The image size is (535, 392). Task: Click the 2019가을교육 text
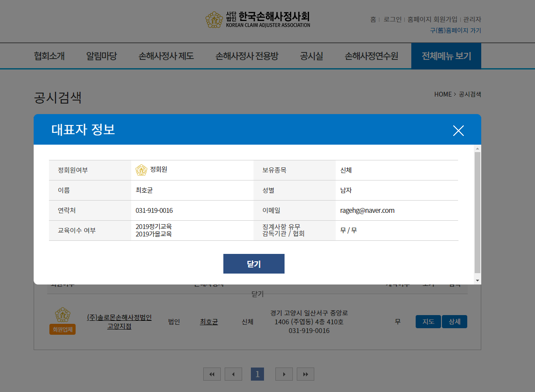point(154,234)
